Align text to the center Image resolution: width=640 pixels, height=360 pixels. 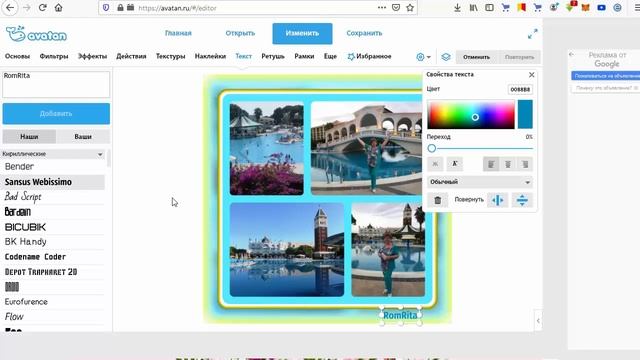pyautogui.click(x=508, y=164)
